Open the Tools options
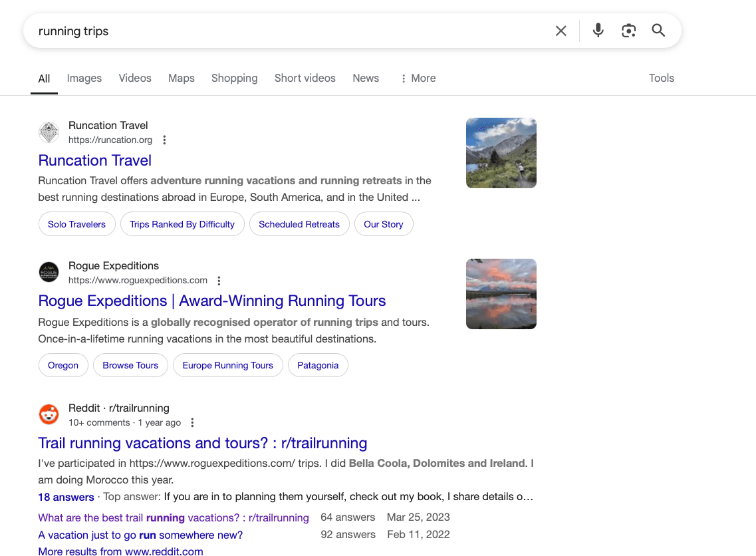This screenshot has height=556, width=756. (x=661, y=78)
